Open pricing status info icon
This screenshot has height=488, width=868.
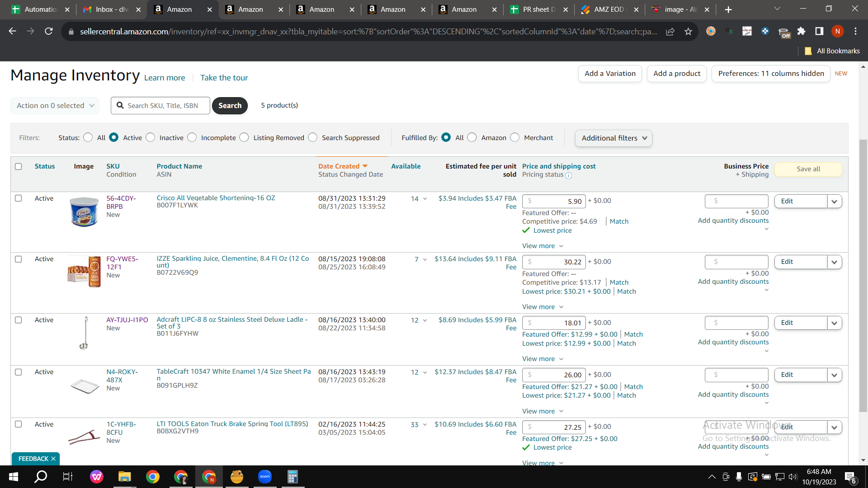coord(569,175)
